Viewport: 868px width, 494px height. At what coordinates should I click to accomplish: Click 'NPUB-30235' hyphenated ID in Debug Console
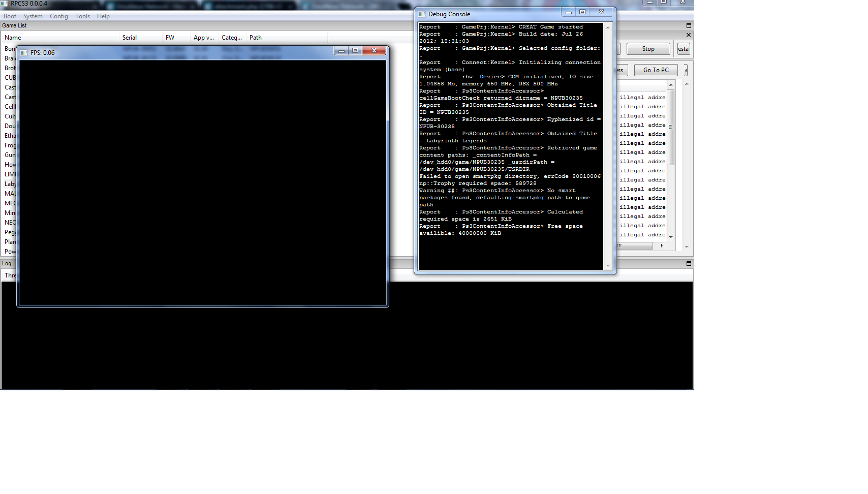[x=437, y=127]
